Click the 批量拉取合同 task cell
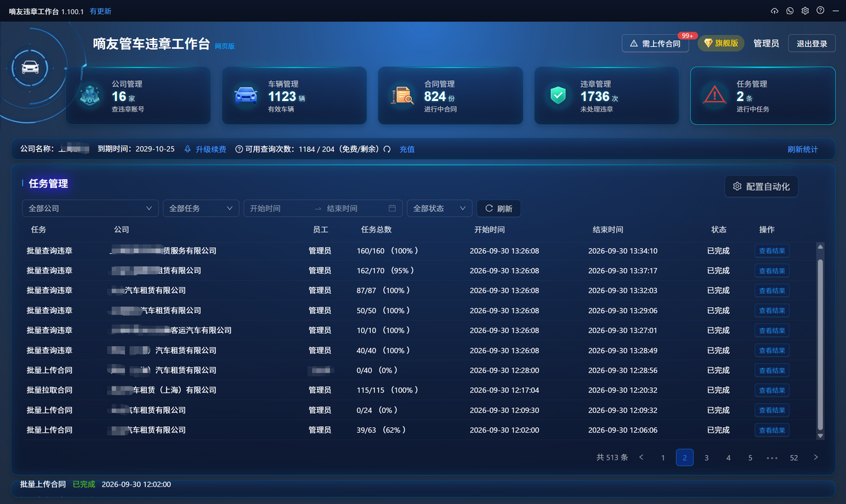The height and width of the screenshot is (504, 846). point(50,390)
